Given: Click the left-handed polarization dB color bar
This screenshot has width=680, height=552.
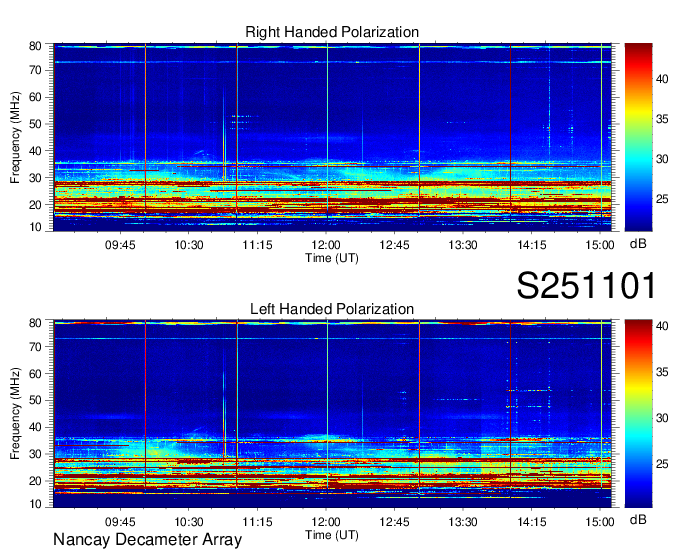Looking at the screenshot, I should tap(639, 413).
